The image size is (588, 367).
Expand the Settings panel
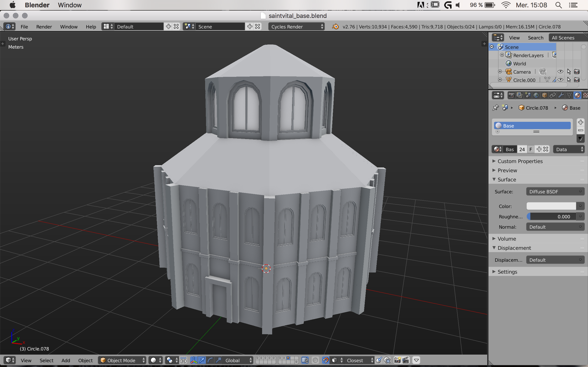click(x=507, y=272)
